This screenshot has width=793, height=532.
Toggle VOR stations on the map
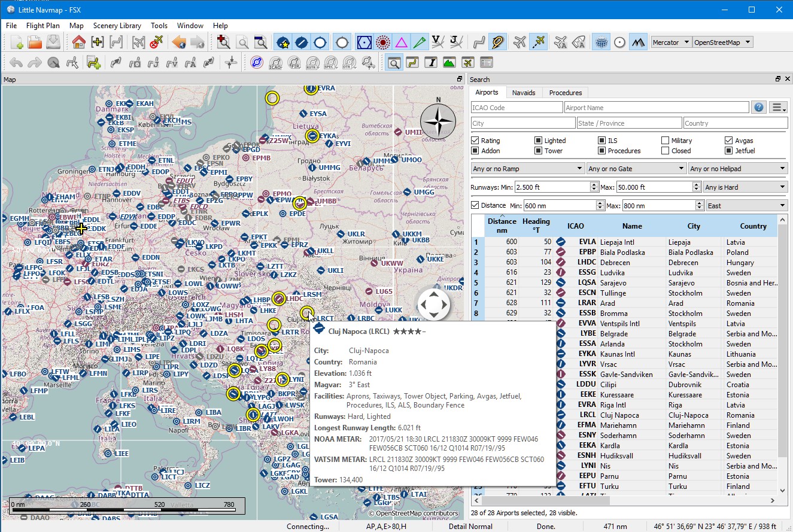(364, 42)
